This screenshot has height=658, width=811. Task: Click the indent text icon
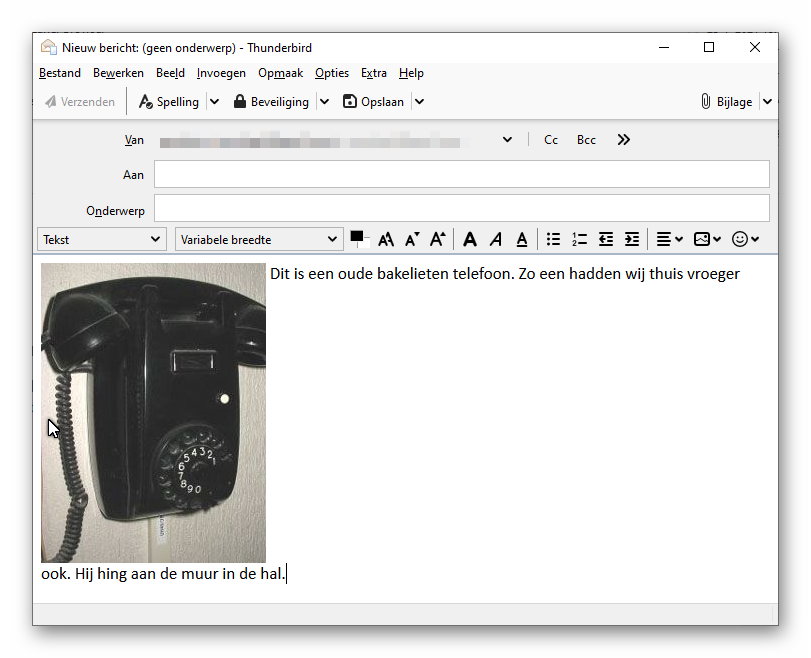click(631, 240)
